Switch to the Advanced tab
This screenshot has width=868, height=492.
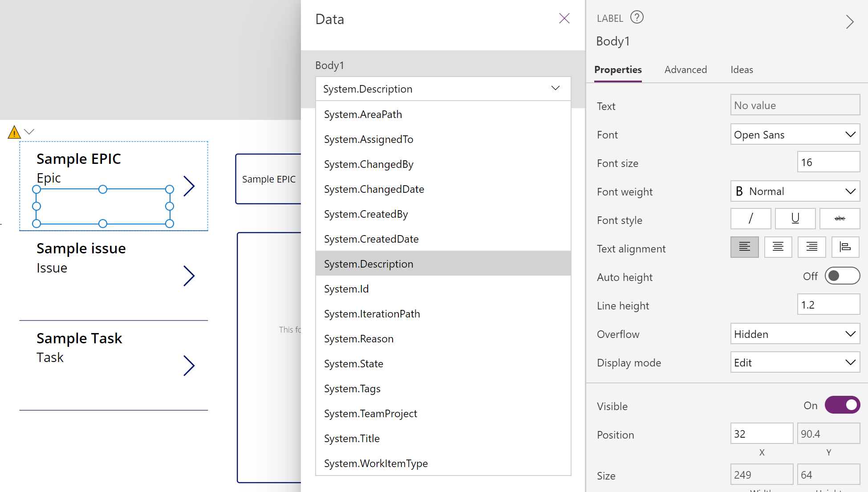click(686, 70)
